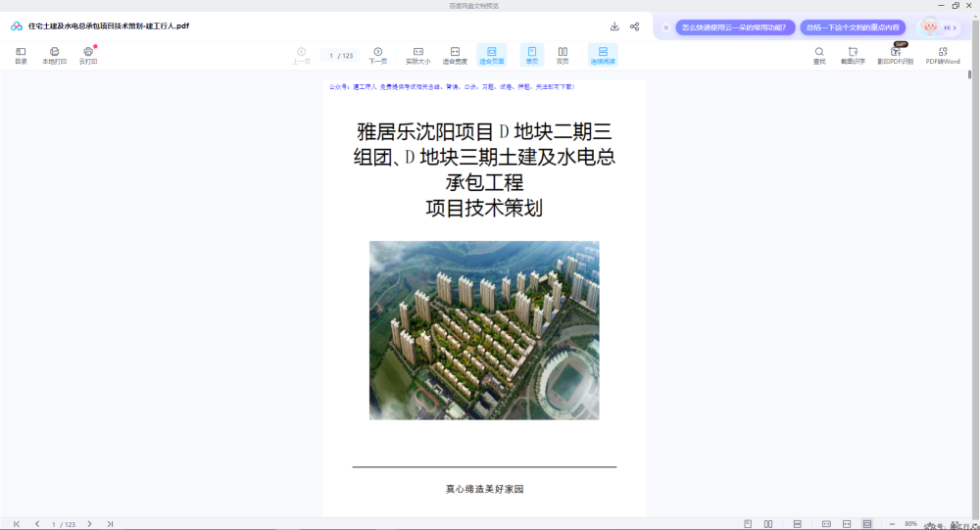Click the footer text '真心缔造美好家园'
980x530 pixels.
click(x=484, y=489)
